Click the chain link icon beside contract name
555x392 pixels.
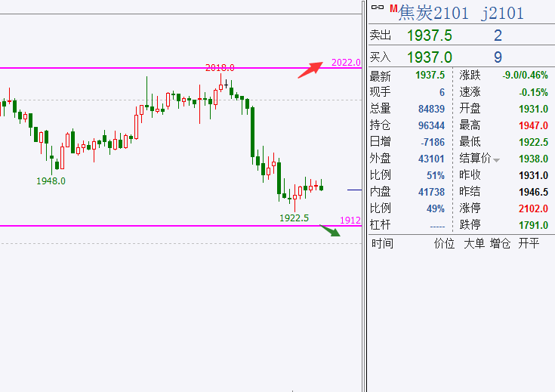378,8
